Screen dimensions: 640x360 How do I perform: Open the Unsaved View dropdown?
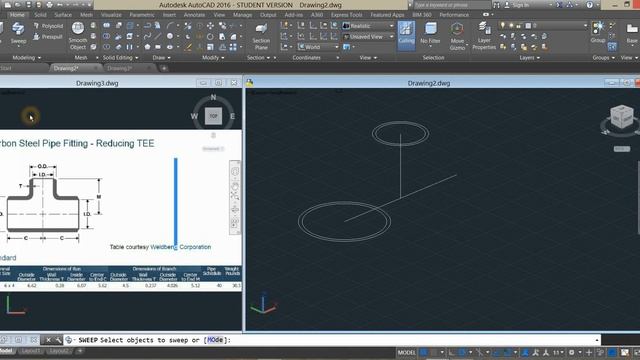click(x=369, y=37)
